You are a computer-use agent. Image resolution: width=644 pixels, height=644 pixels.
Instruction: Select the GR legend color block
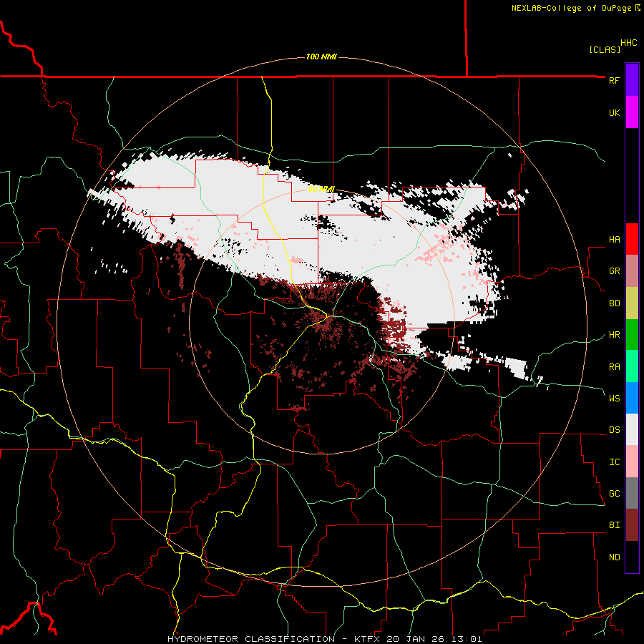click(x=632, y=271)
